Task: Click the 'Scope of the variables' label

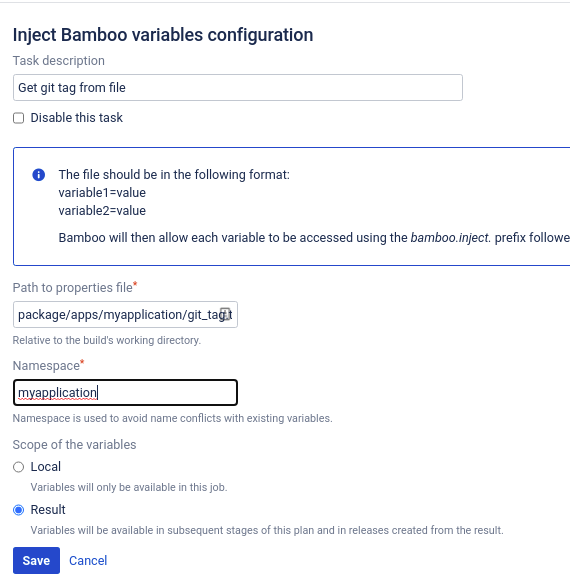Action: point(75,445)
